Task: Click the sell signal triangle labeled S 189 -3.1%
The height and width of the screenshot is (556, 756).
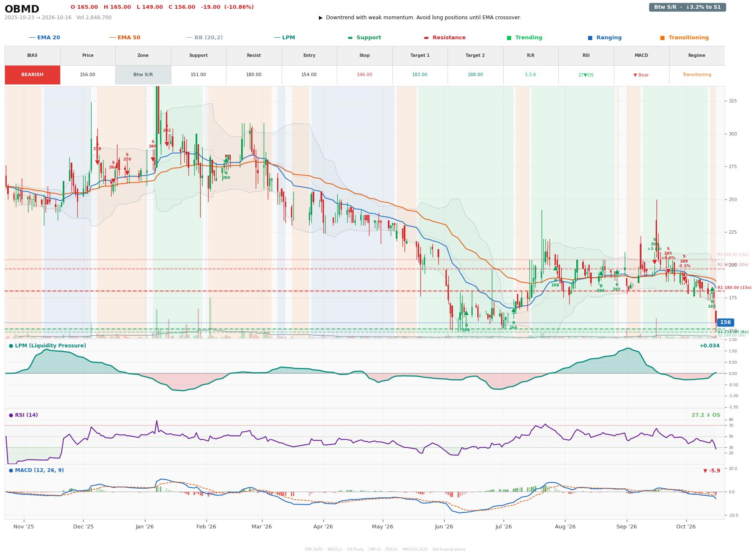Action: pos(684,279)
